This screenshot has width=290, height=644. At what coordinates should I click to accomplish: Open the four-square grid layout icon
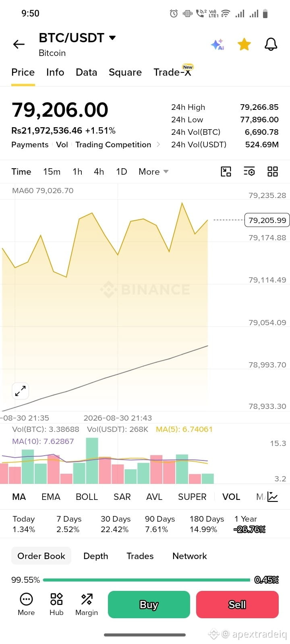(273, 172)
